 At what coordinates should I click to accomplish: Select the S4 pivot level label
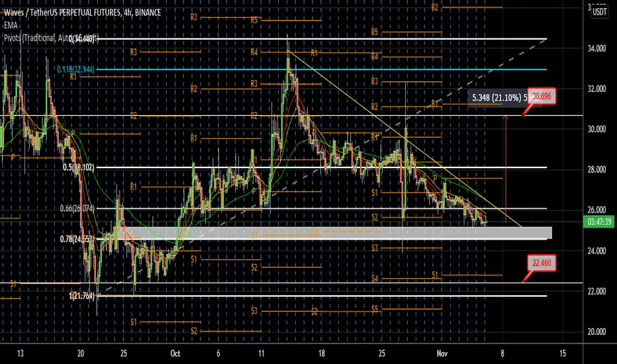tap(375, 279)
